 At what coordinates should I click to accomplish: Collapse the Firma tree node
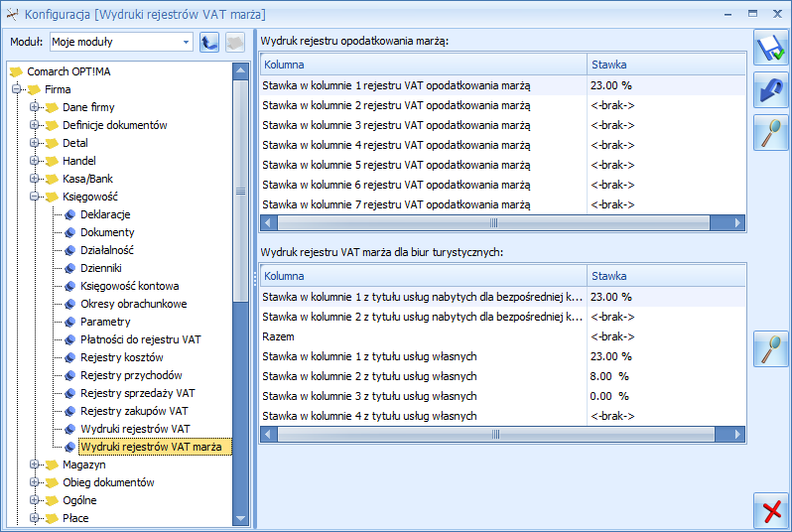(x=17, y=89)
